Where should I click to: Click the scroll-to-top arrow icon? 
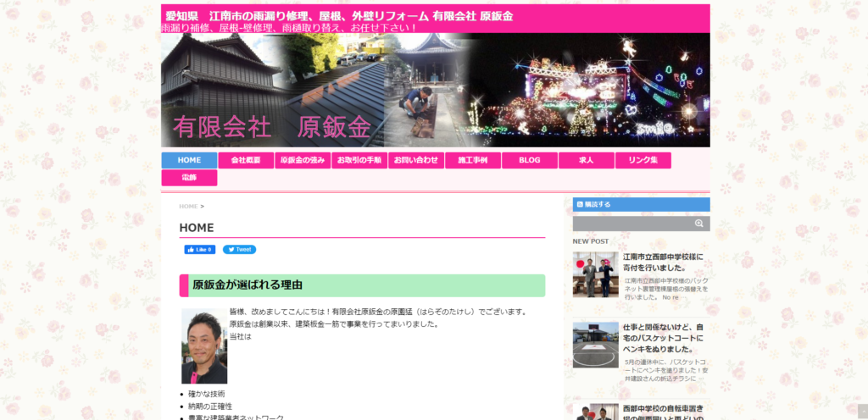[862, 412]
